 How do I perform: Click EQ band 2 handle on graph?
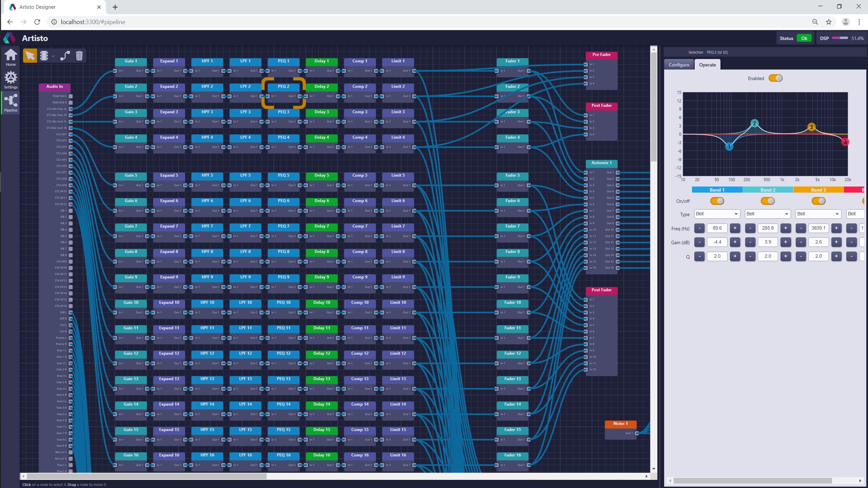[x=754, y=123]
